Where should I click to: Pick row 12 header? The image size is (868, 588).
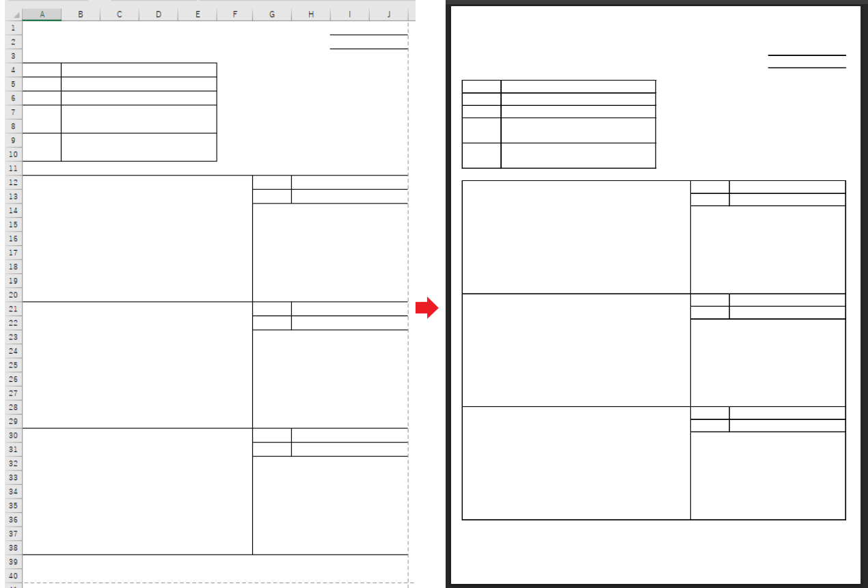[x=12, y=182]
